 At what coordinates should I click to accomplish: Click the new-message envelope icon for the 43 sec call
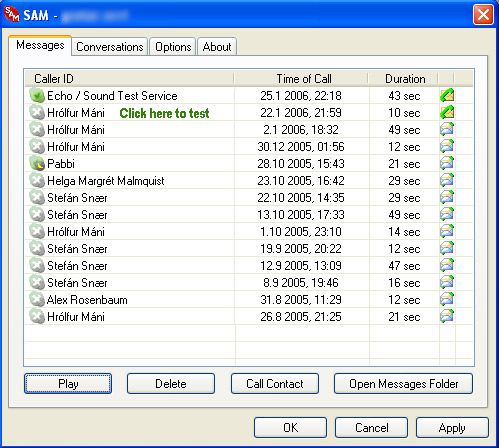447,95
